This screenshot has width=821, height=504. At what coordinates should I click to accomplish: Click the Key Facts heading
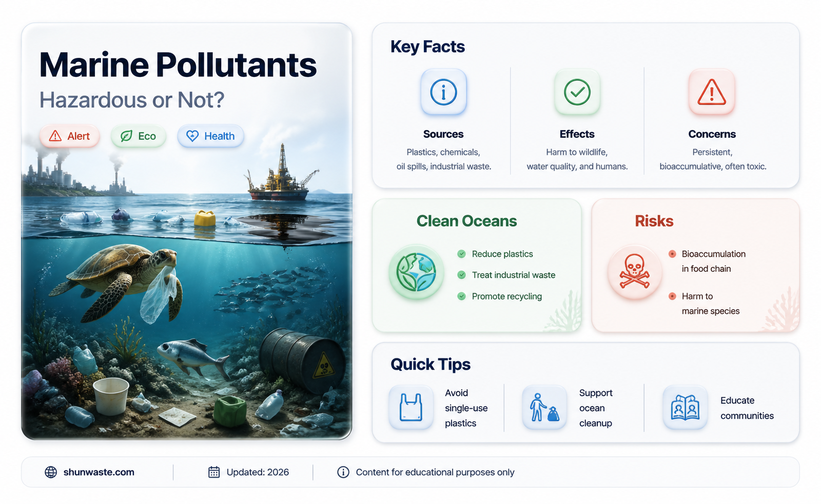click(427, 47)
